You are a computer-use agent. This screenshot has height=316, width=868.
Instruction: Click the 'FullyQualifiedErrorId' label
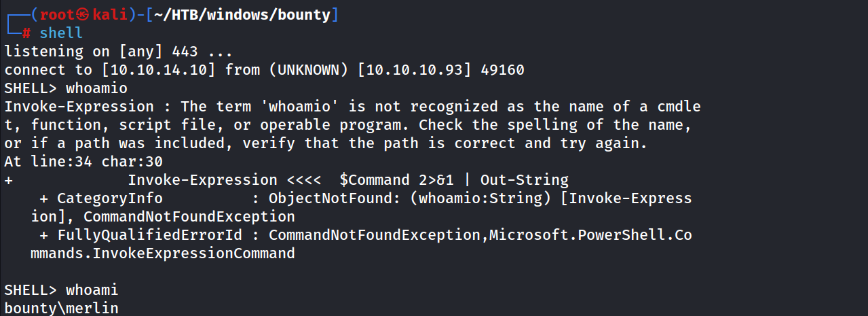[x=149, y=234]
